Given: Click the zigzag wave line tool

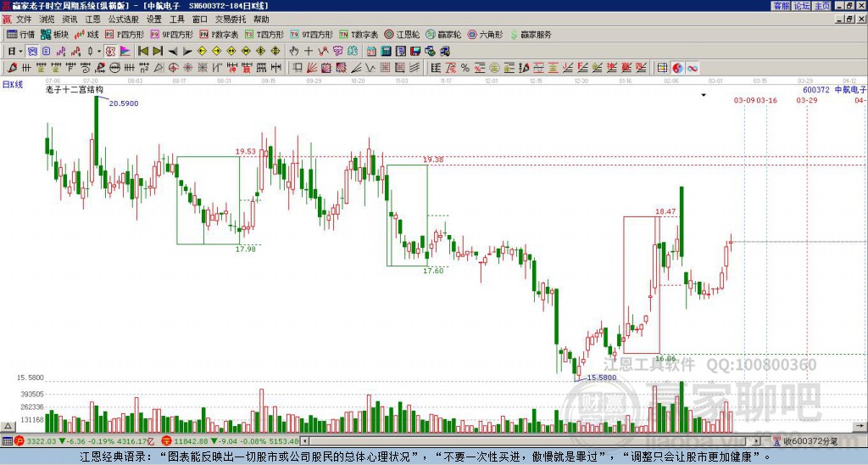Looking at the screenshot, I should tap(370, 68).
